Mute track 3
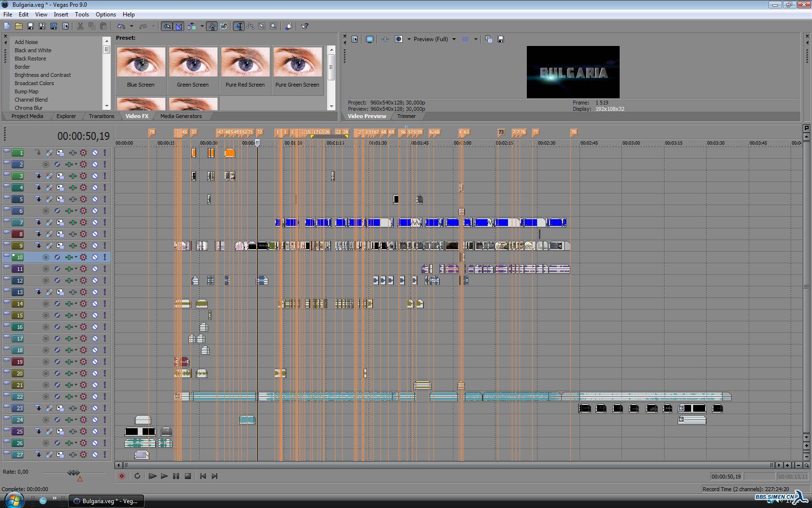The height and width of the screenshot is (508, 812). coord(95,176)
